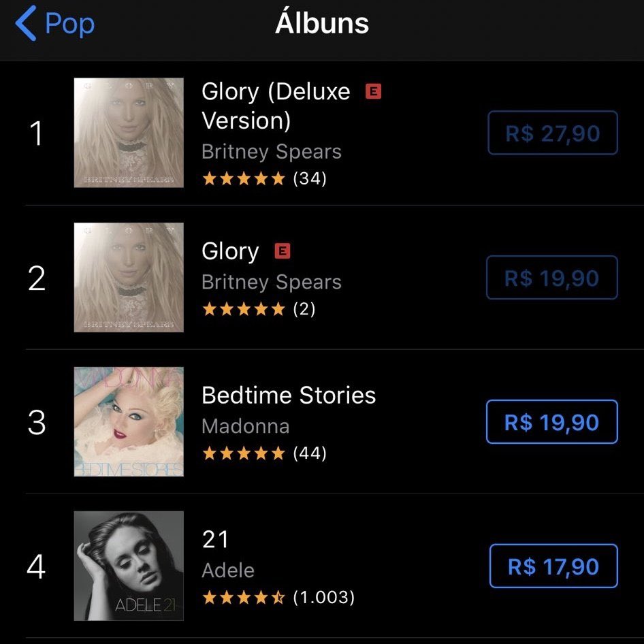Tap Glory Deluxe five-star rating
Viewport: 644px width, 644px height.
244,179
